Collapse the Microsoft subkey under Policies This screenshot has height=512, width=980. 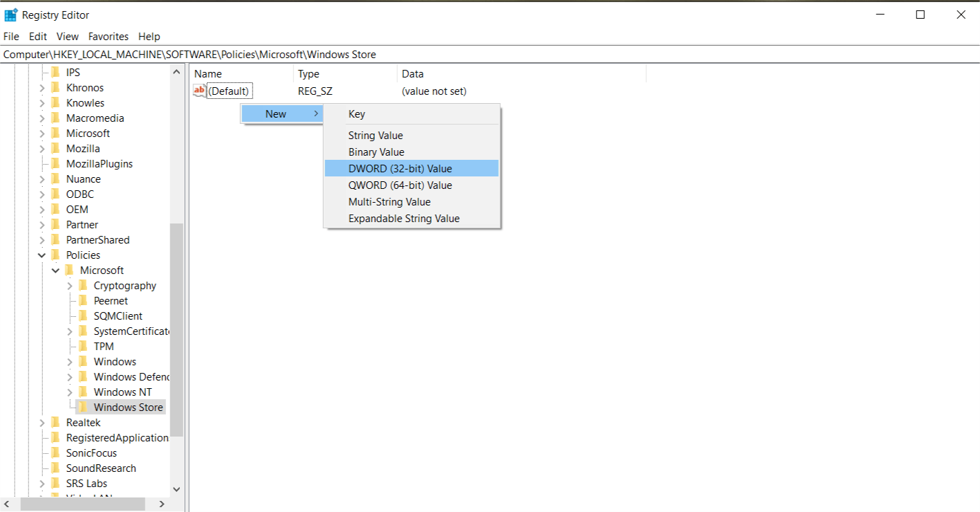56,271
